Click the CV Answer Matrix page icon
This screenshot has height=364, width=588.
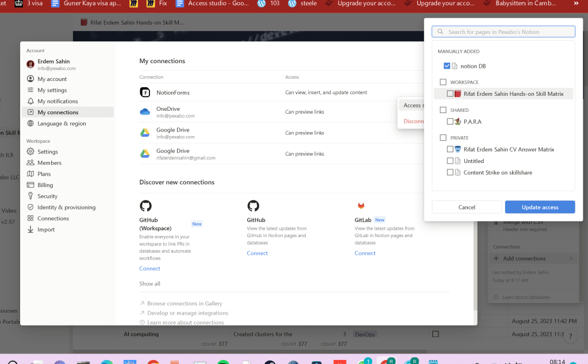coord(458,149)
